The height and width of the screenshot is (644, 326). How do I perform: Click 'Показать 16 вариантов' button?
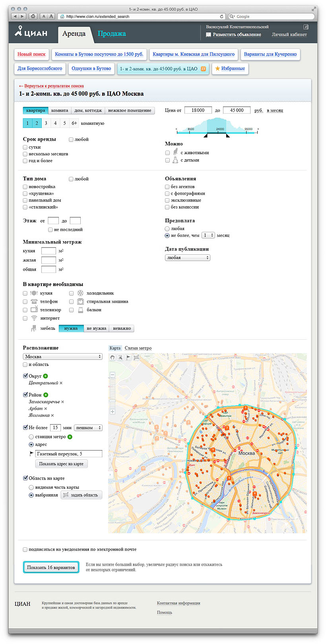51,567
